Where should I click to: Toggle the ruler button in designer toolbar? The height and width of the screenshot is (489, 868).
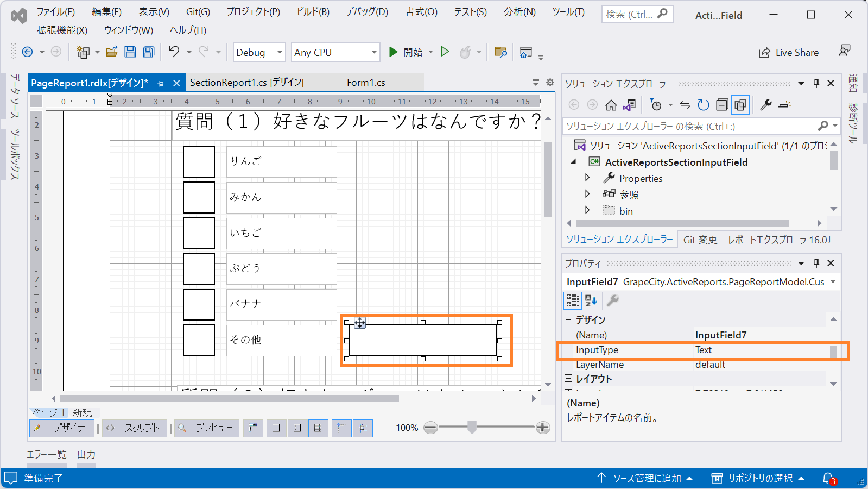point(253,428)
